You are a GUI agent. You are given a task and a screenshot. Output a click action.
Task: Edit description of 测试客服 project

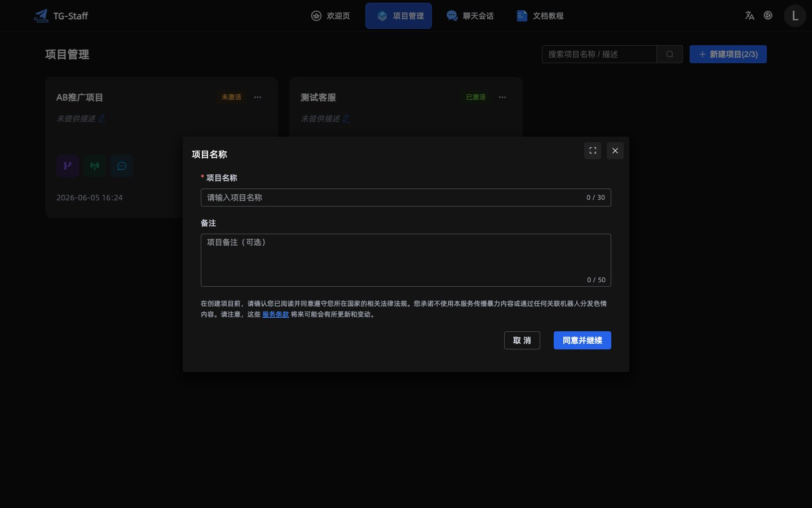(346, 119)
